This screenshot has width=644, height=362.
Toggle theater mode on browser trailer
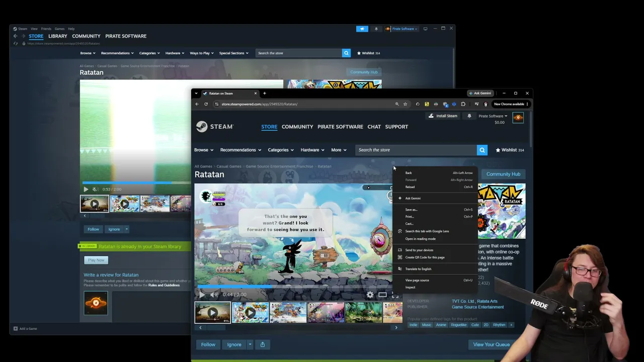click(382, 295)
